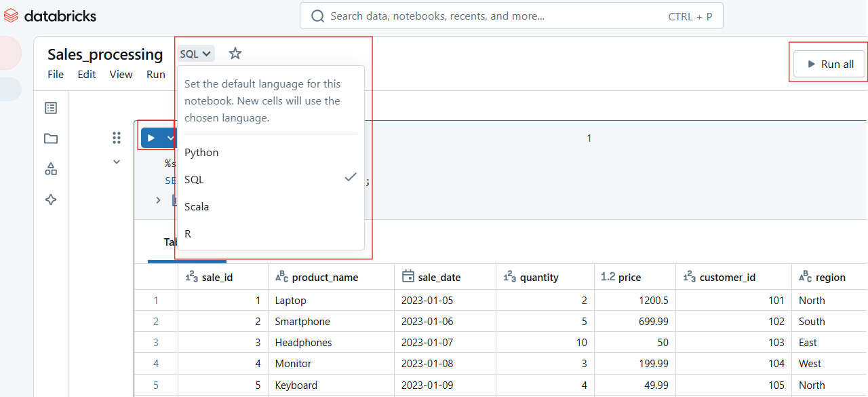
Task: Collapse the cell with the chevron
Action: 117,162
